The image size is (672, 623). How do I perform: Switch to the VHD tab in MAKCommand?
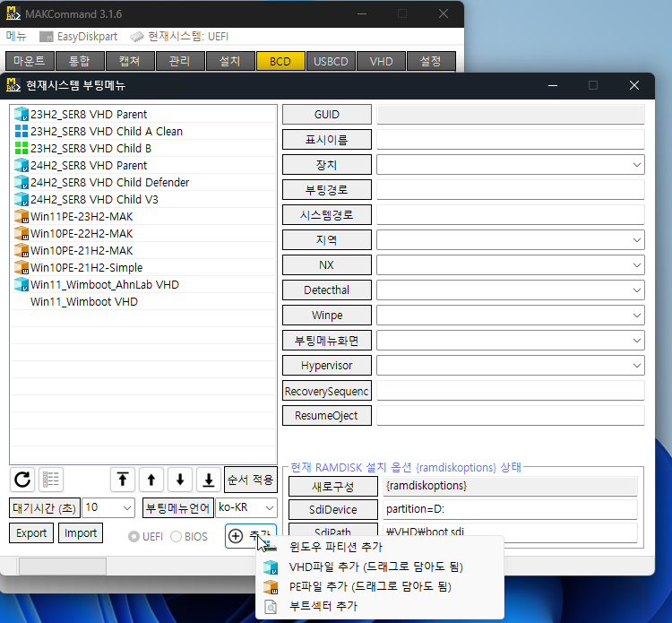pos(381,61)
